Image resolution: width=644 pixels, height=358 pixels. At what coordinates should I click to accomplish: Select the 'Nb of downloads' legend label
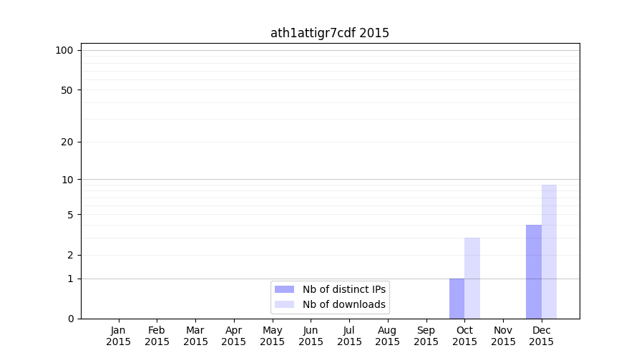[344, 304]
